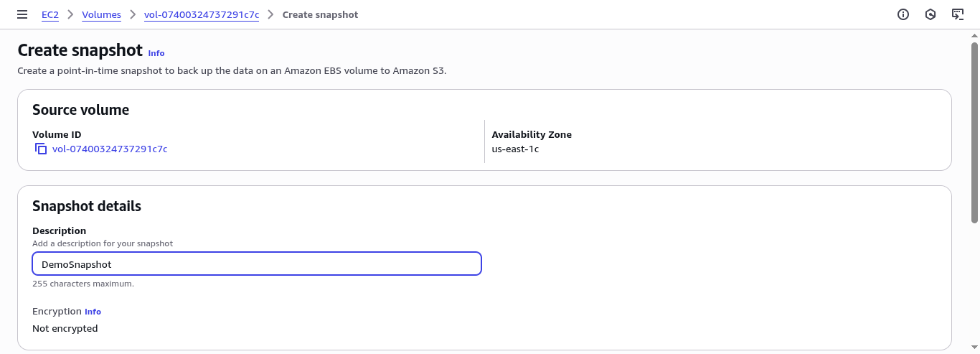980x354 pixels.
Task: Open the info help panel icon
Action: 903,14
